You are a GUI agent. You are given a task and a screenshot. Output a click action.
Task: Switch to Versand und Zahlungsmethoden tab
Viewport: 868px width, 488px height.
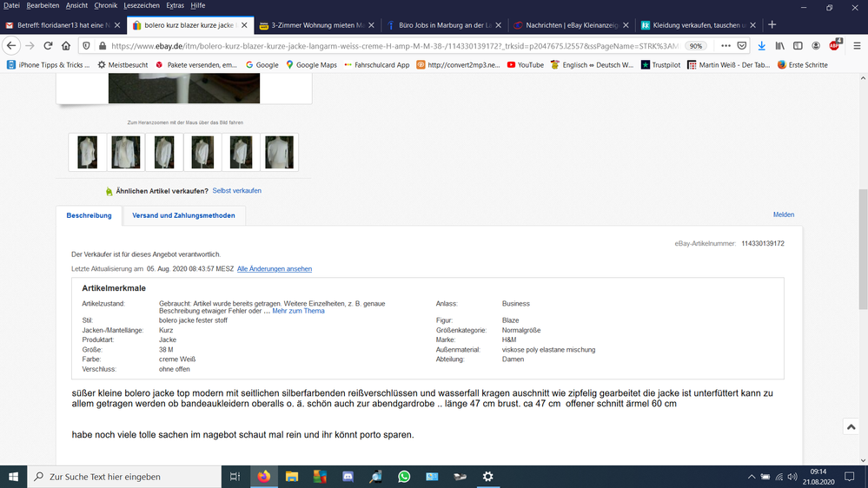click(183, 215)
